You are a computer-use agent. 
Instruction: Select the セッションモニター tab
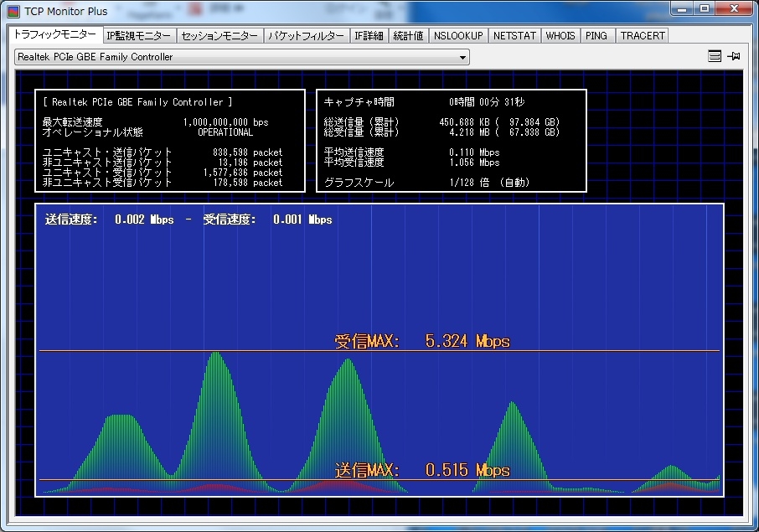click(x=219, y=36)
